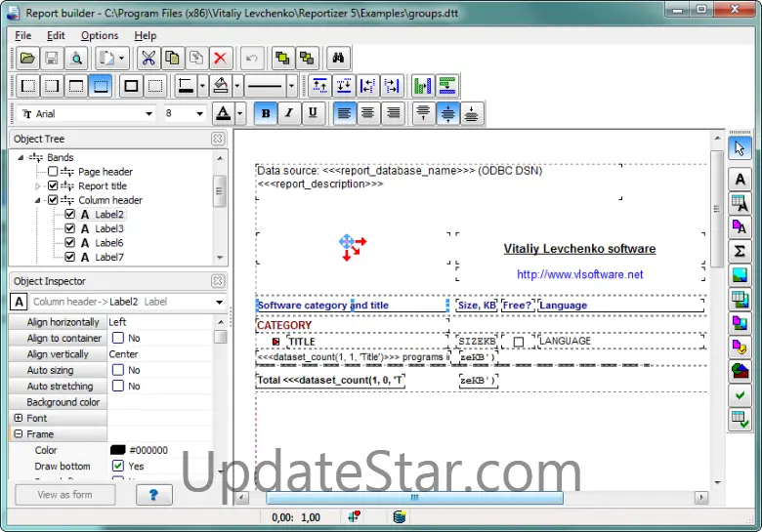Screen dimensions: 762x532
Task: Select the arrow pointer tool
Action: coord(740,148)
